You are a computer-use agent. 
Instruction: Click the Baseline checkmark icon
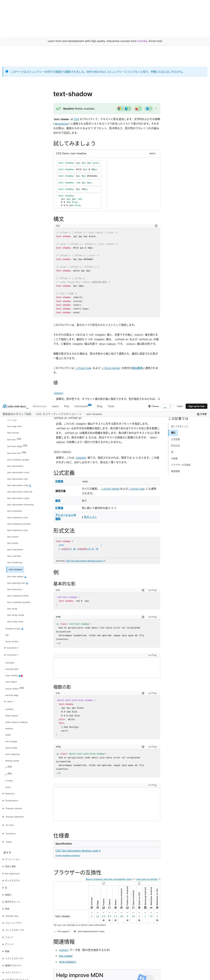click(x=58, y=108)
